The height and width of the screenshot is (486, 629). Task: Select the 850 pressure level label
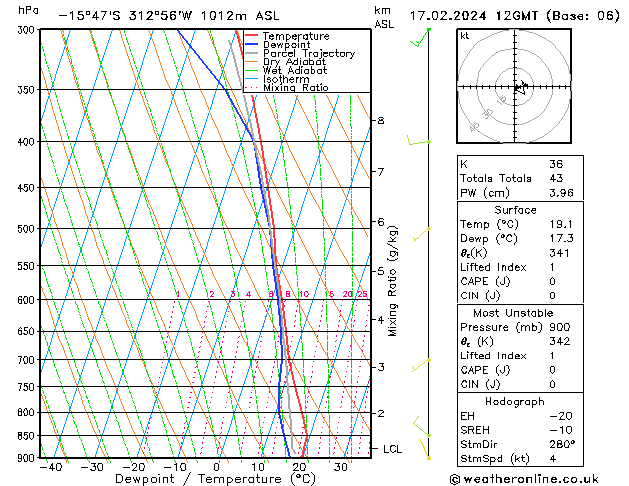[x=28, y=436]
